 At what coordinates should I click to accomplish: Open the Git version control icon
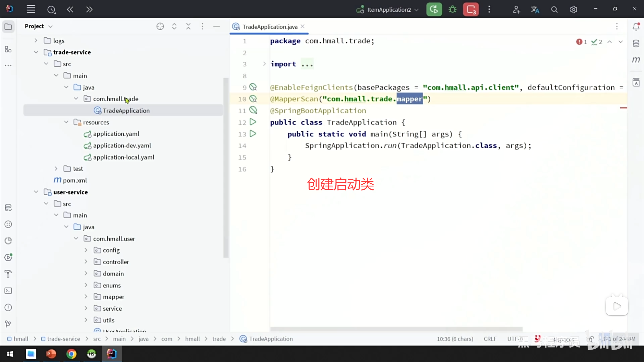(x=8, y=324)
